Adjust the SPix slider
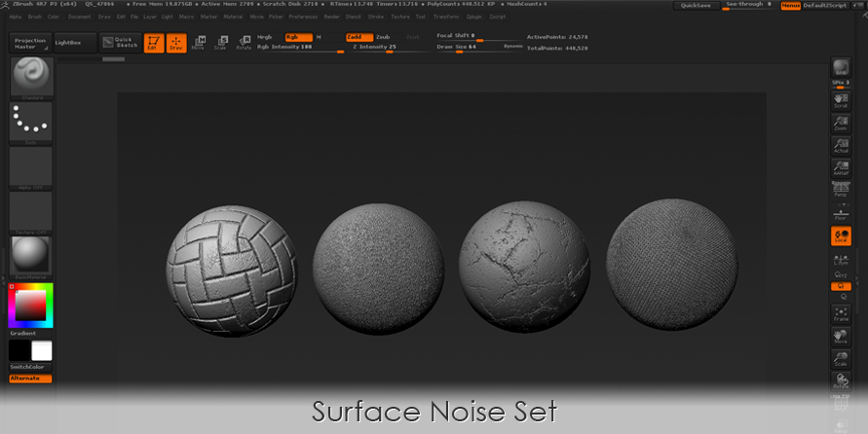Screen dimensions: 868x434 coord(841,84)
